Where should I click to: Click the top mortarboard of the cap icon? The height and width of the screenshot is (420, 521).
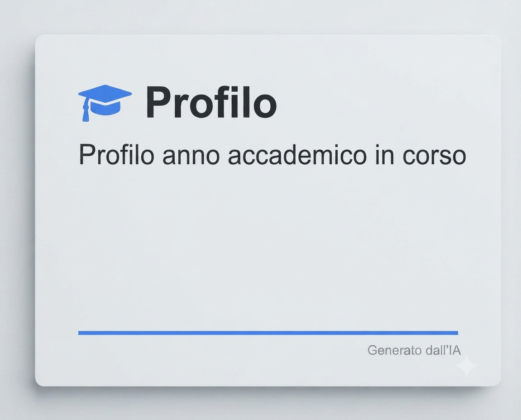coord(105,95)
